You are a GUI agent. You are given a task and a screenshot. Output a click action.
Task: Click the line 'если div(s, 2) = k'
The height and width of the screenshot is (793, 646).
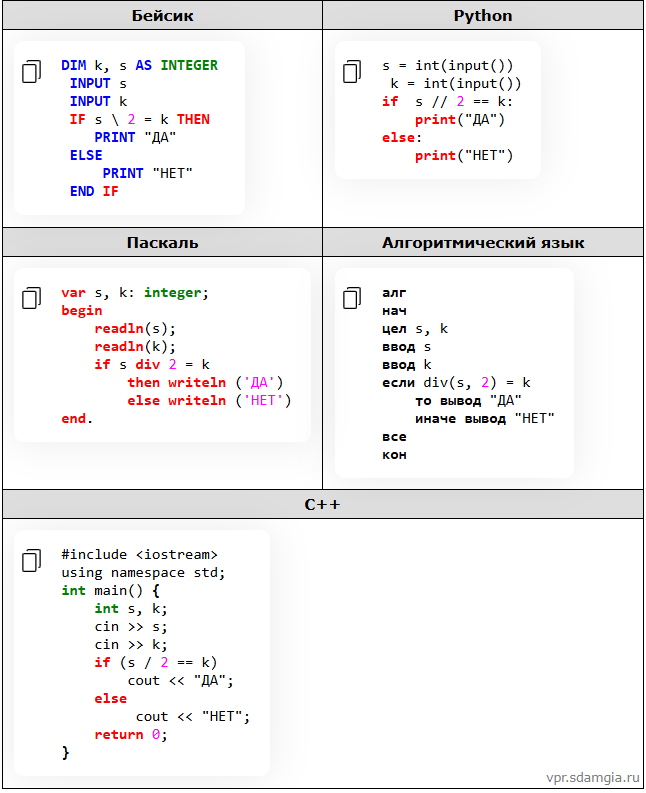pos(456,382)
